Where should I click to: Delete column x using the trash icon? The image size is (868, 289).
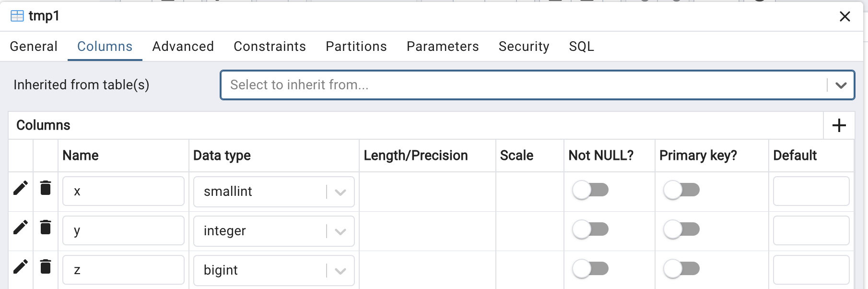[x=46, y=188]
